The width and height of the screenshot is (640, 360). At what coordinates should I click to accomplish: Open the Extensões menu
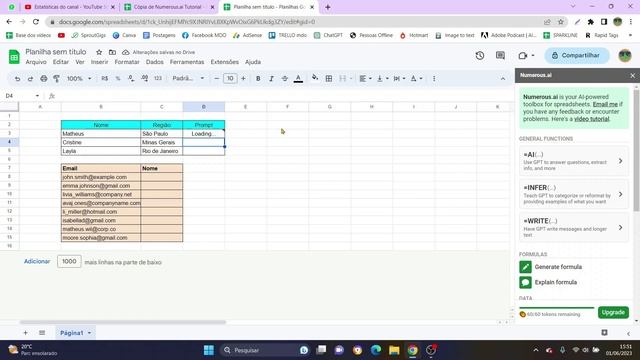[224, 62]
